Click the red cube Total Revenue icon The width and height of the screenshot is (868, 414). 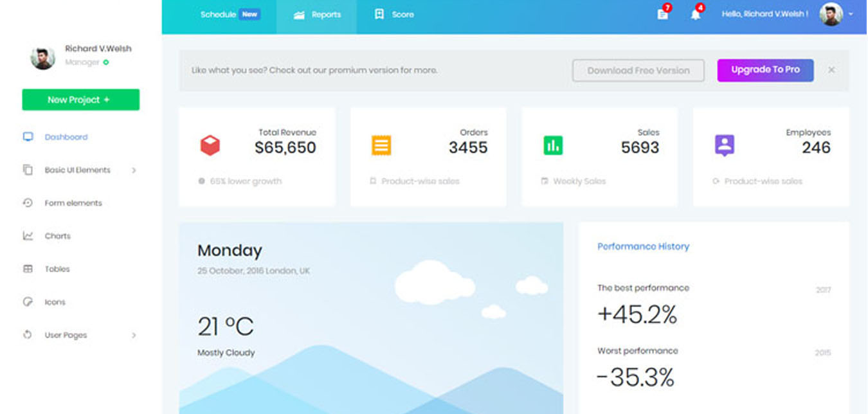point(210,145)
